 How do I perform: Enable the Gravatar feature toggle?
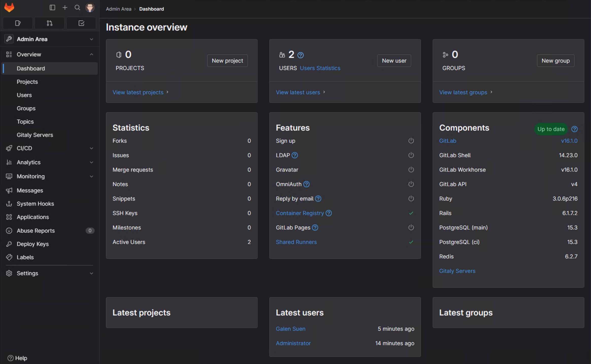point(411,170)
